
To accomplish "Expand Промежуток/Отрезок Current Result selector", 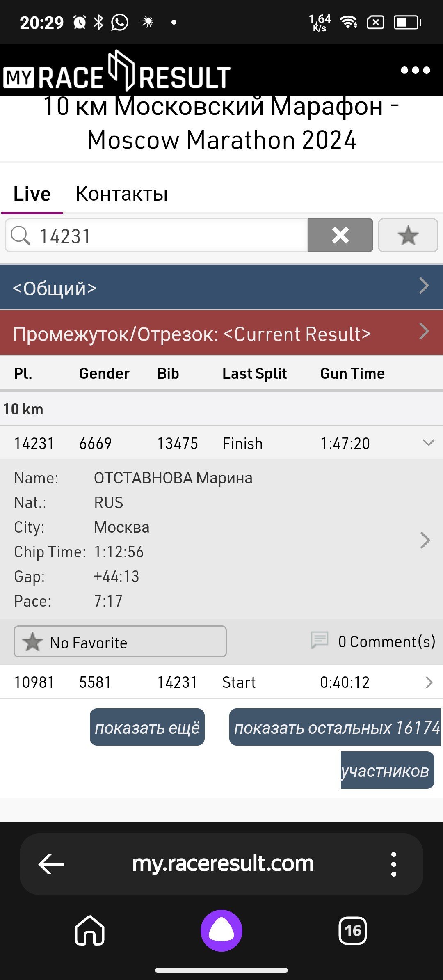I will [221, 332].
